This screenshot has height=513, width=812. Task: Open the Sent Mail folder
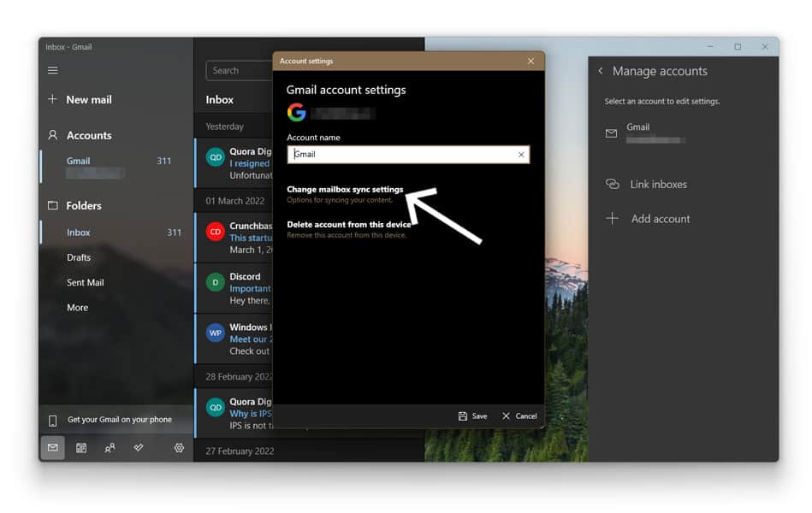point(86,283)
